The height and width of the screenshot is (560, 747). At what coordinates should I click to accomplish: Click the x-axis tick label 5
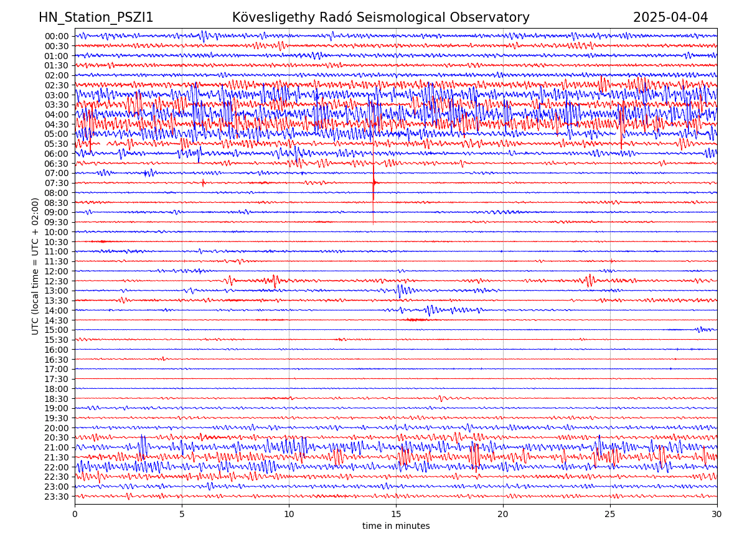click(182, 514)
